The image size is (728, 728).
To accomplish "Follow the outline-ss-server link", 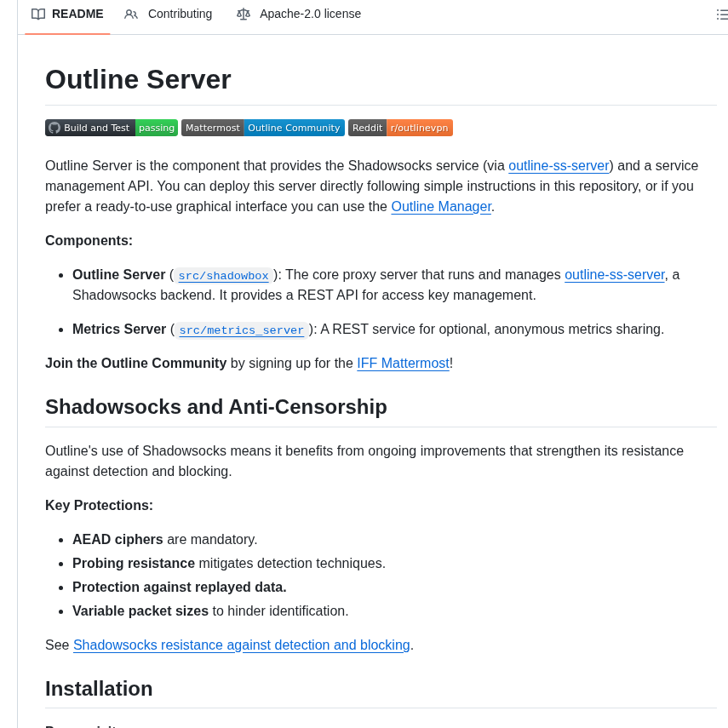I will (x=559, y=165).
